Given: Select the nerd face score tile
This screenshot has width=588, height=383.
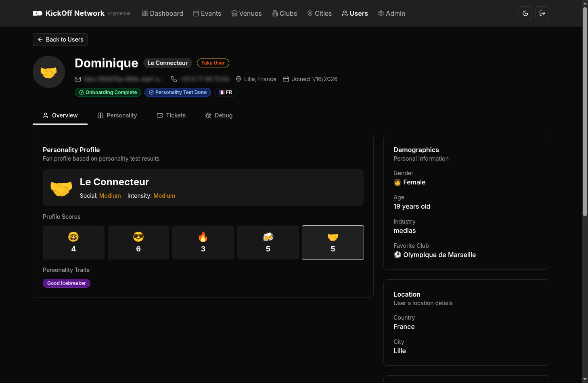Looking at the screenshot, I should point(73,243).
